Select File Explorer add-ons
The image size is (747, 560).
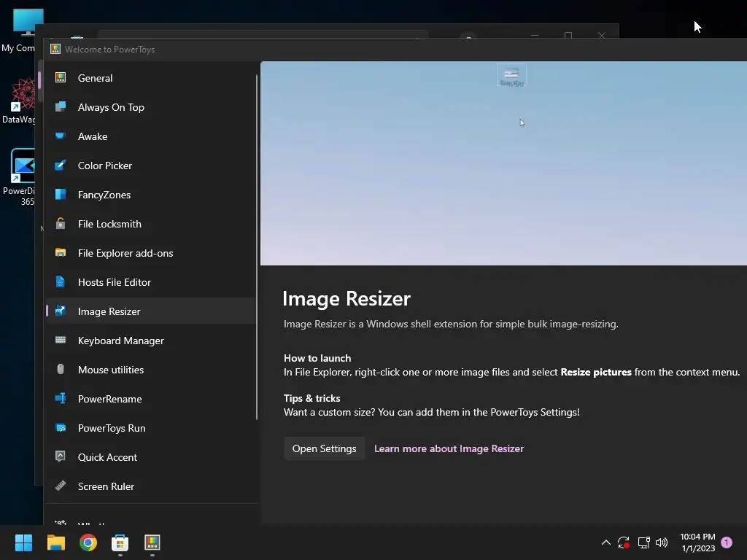click(150, 253)
